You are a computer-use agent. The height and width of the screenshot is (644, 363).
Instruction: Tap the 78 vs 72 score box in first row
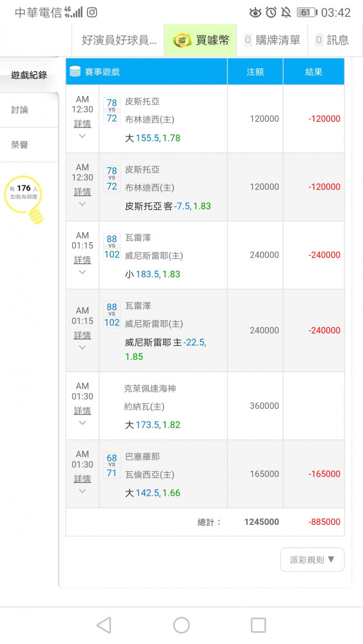click(x=112, y=111)
